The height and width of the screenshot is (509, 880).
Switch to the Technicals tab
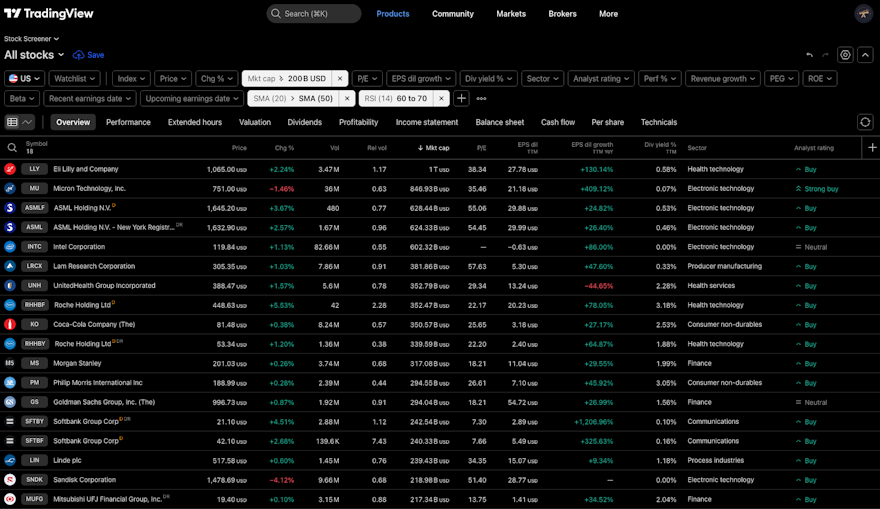(659, 122)
